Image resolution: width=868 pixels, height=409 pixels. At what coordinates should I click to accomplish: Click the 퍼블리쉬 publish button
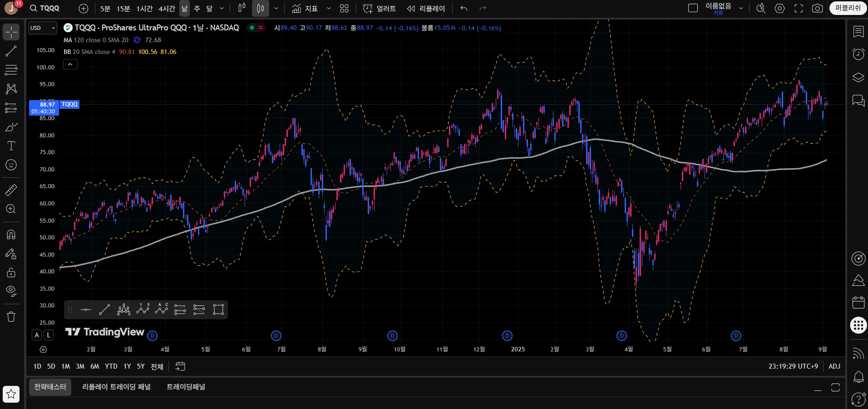point(848,8)
